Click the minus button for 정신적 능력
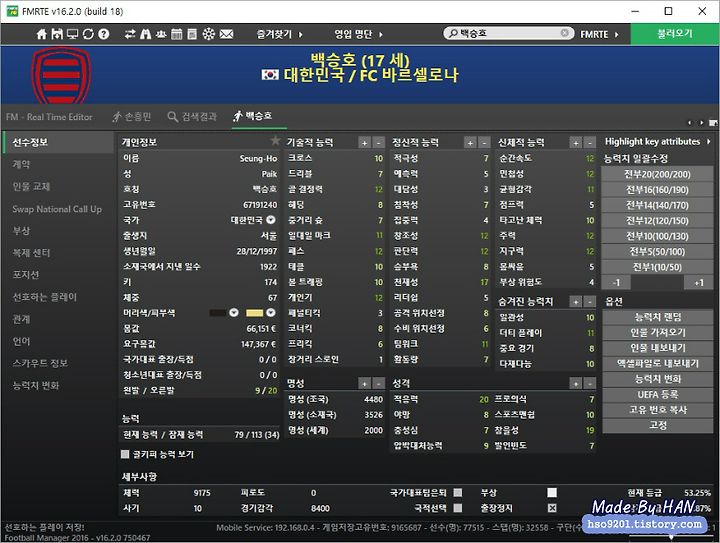The height and width of the screenshot is (543, 720). pyautogui.click(x=484, y=143)
